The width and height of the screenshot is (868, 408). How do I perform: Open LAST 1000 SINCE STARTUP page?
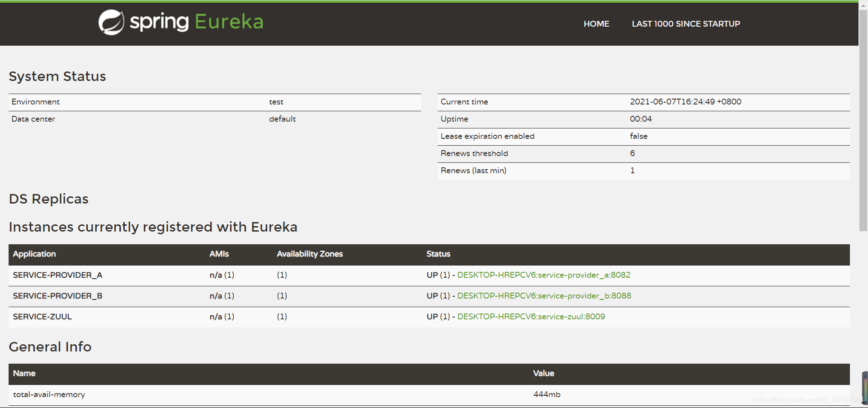[x=686, y=24]
